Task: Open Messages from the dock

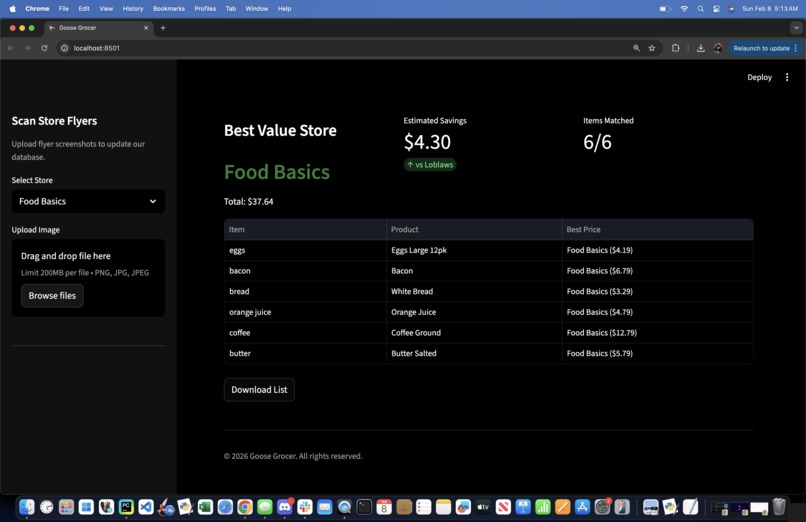Action: click(265, 507)
